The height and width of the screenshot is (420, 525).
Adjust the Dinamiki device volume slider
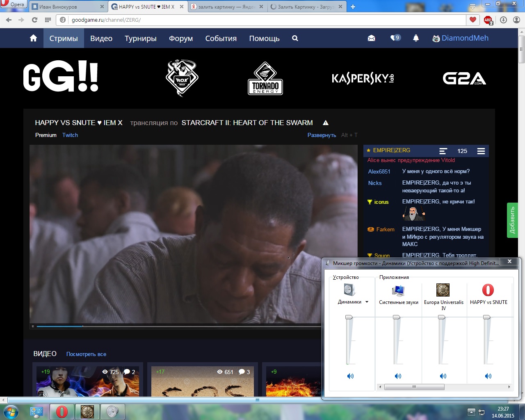pos(349,317)
